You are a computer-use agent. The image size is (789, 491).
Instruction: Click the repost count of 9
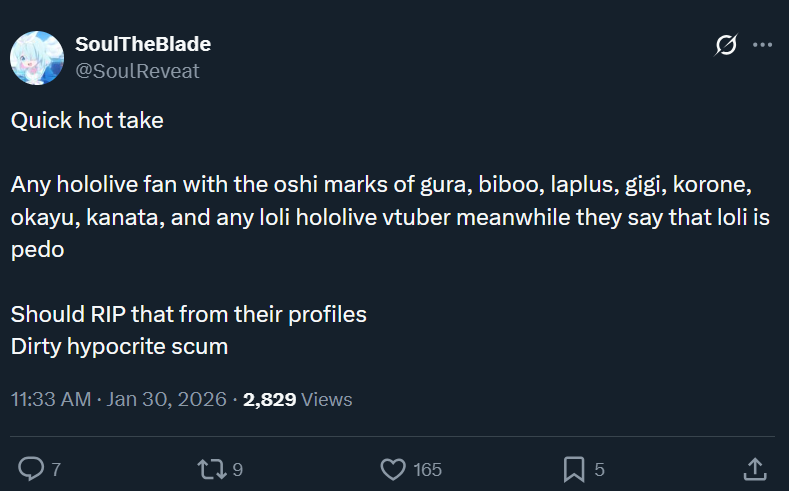coord(238,469)
